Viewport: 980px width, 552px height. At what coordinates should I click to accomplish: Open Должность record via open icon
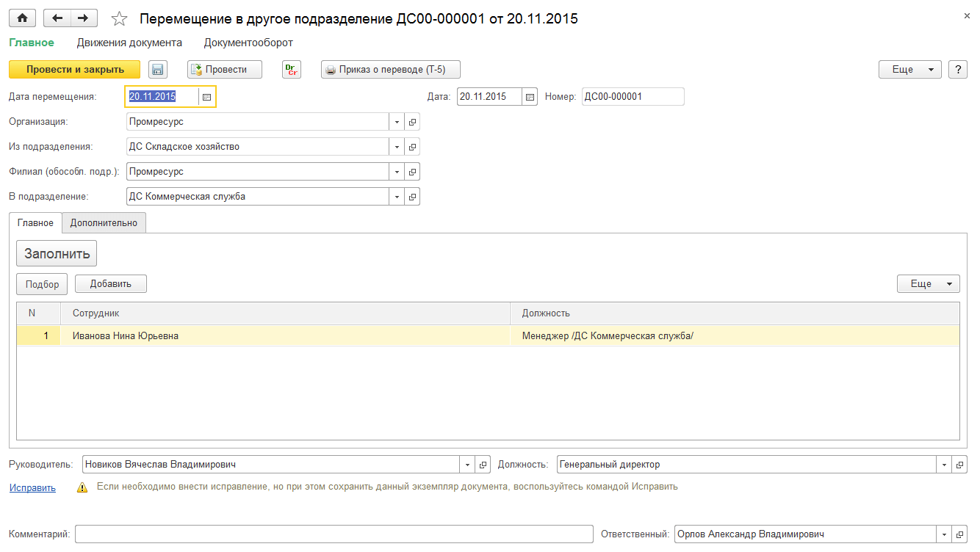959,465
